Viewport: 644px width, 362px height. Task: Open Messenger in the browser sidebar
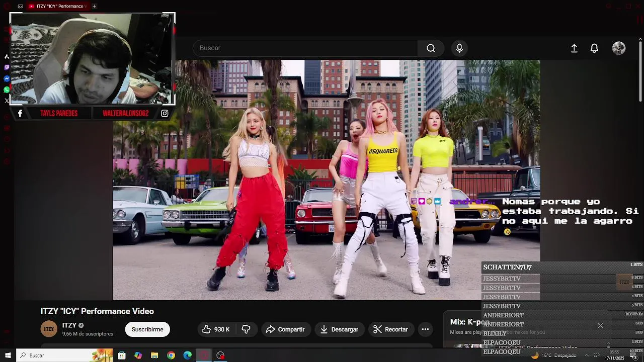point(7,79)
